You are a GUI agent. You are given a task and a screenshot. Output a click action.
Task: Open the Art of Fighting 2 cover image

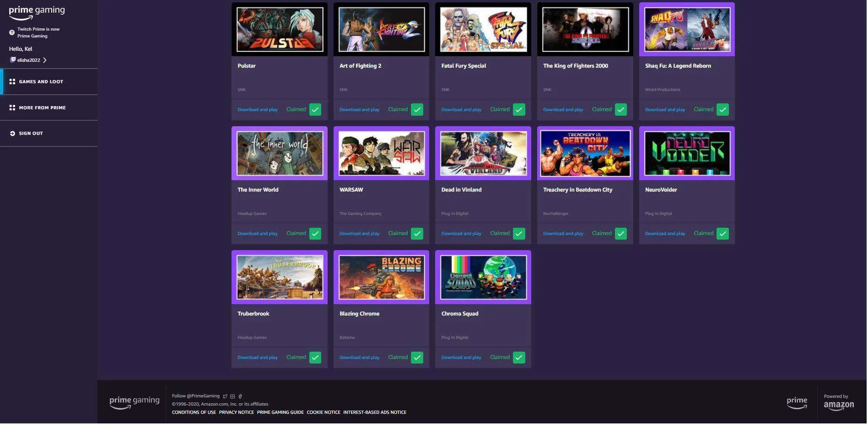382,29
